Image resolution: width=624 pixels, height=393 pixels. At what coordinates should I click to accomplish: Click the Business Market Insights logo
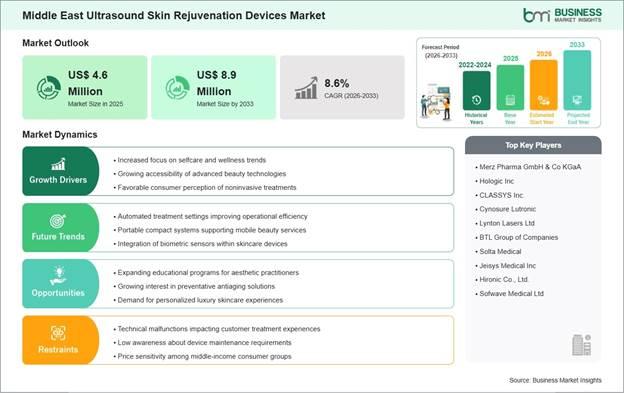point(562,15)
